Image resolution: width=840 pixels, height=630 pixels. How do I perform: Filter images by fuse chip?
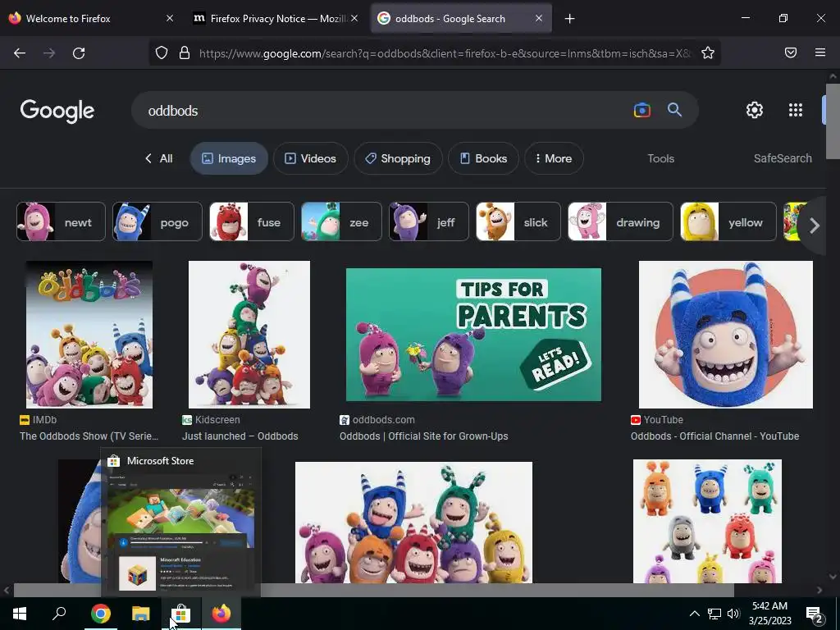pos(252,221)
